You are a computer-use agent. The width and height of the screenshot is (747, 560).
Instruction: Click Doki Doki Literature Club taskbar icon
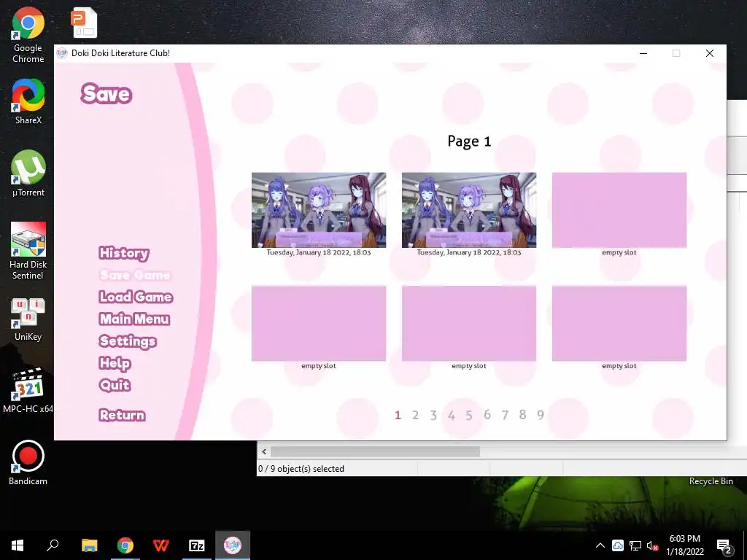233,545
